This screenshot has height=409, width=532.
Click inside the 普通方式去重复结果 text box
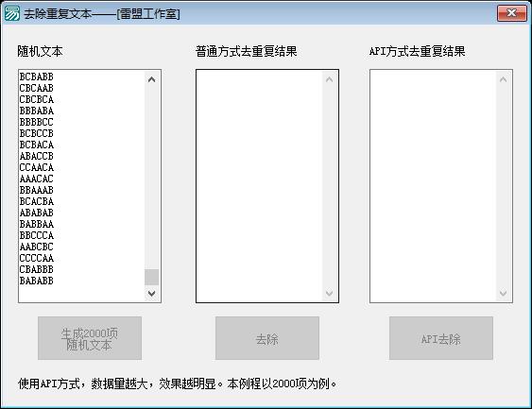[x=260, y=186]
